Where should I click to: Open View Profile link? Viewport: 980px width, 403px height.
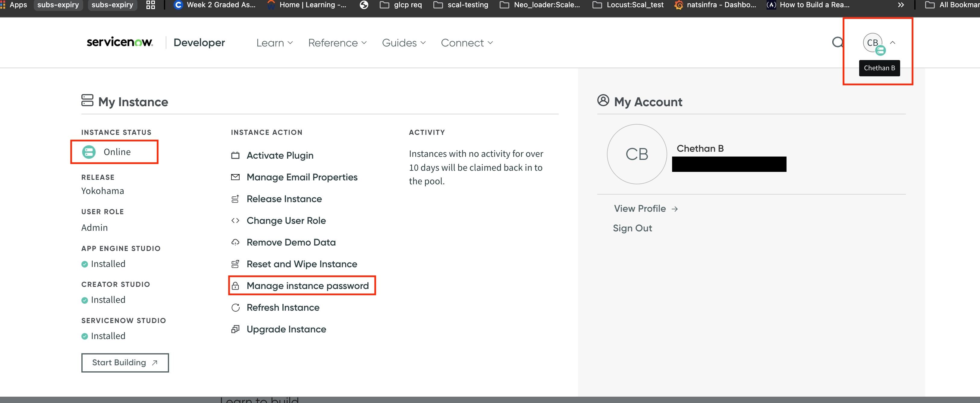(x=645, y=209)
